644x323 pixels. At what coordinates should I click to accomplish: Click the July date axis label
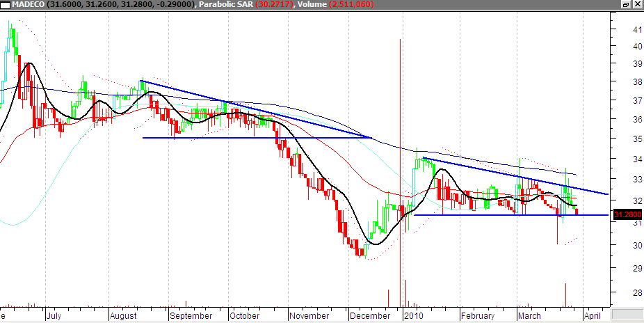coord(54,315)
